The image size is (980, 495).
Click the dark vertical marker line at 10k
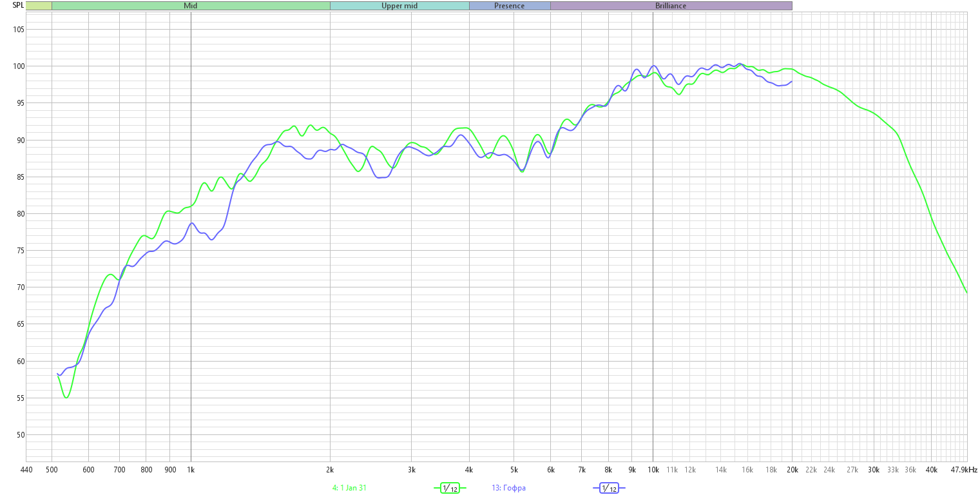[x=653, y=235]
